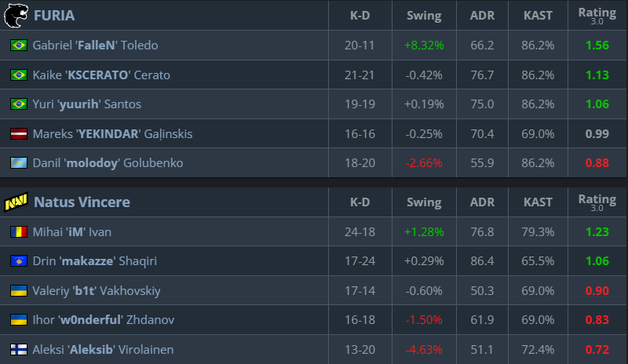628x364 pixels.
Task: Click the Ukraine flag beside b1t
Action: pos(18,291)
